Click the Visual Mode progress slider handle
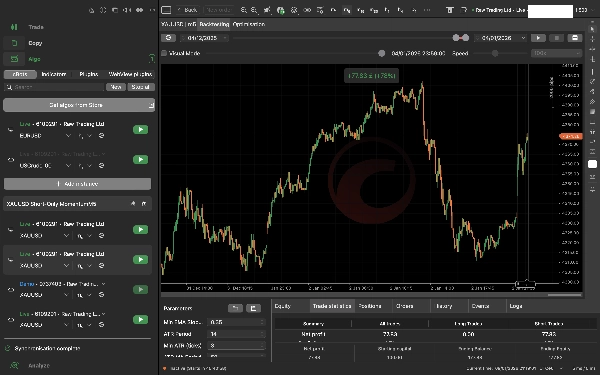This screenshot has height=375, width=600. 382,53
